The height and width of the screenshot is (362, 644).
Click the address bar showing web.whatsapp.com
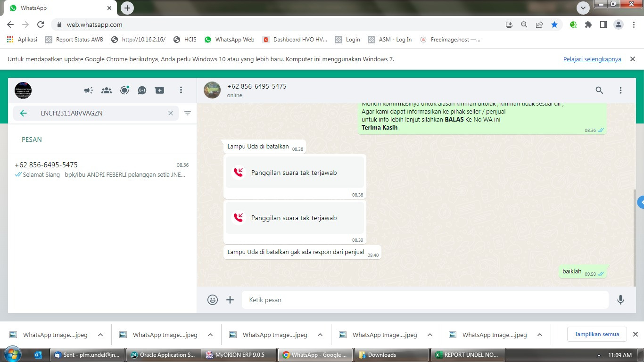point(278,25)
